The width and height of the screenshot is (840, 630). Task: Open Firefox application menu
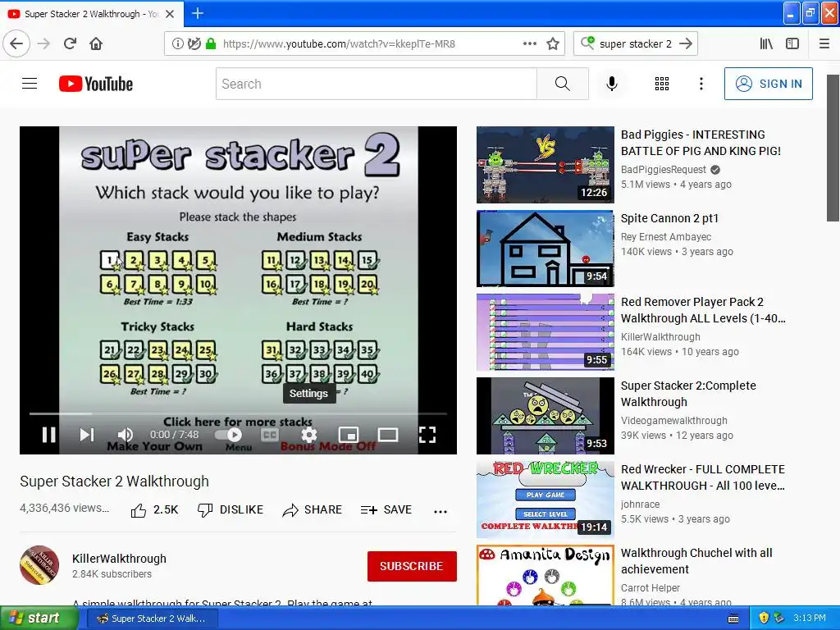click(x=824, y=44)
